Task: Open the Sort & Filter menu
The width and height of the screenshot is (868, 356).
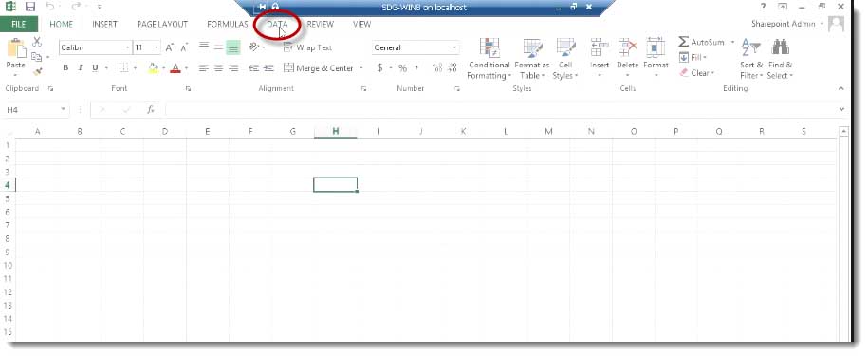Action: pyautogui.click(x=751, y=59)
